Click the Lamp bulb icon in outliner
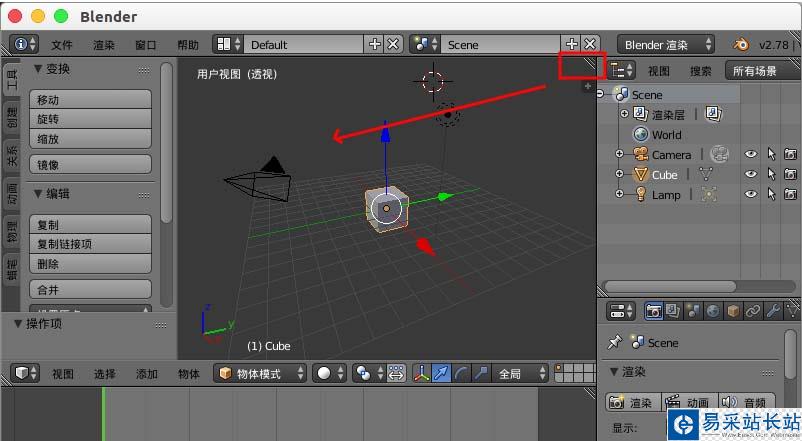Image resolution: width=802 pixels, height=441 pixels. [x=640, y=194]
